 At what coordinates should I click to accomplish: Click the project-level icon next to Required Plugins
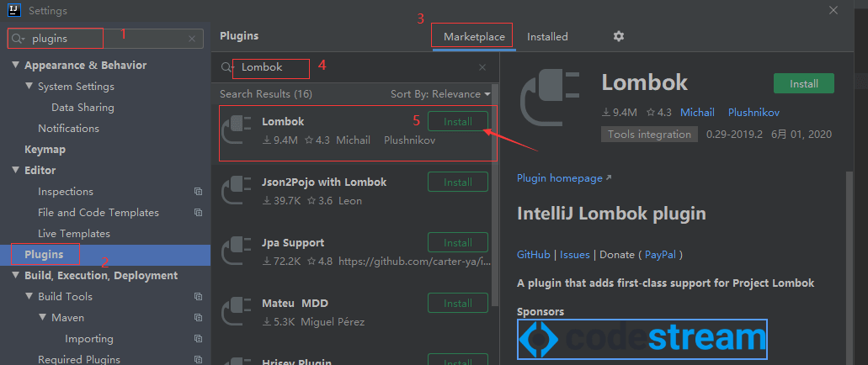(198, 359)
